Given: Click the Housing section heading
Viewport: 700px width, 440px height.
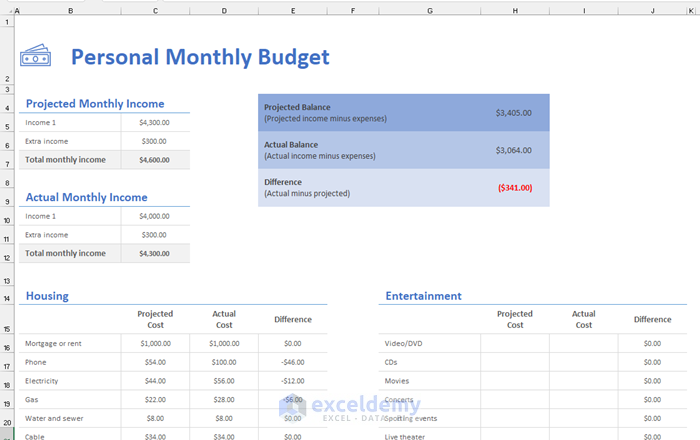Looking at the screenshot, I should pos(47,296).
